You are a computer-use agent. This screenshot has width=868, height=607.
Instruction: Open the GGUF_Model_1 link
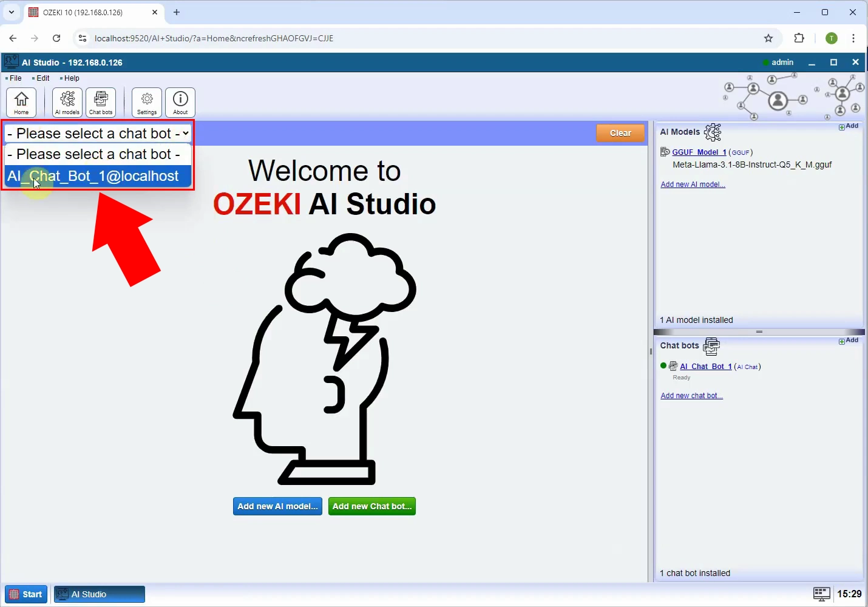click(699, 152)
